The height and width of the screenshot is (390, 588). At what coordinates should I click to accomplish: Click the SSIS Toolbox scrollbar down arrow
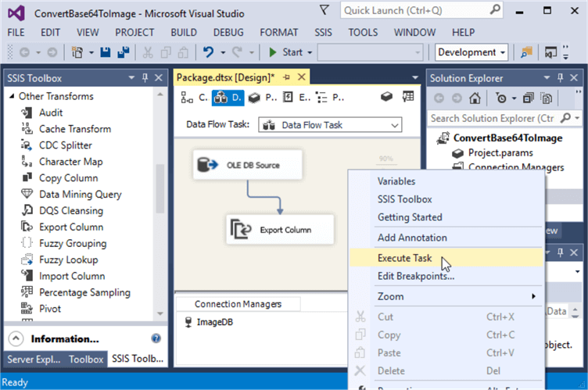pyautogui.click(x=160, y=313)
